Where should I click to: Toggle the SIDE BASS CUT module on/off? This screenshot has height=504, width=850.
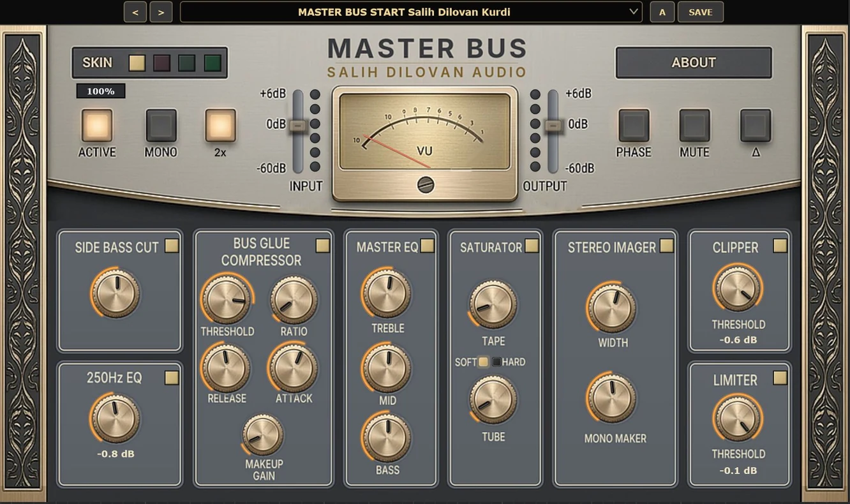172,246
